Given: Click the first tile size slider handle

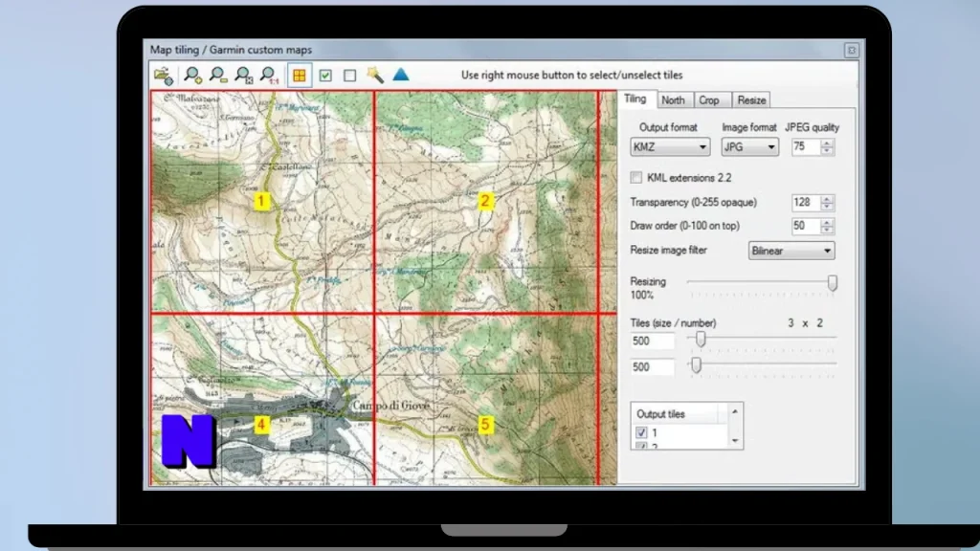Looking at the screenshot, I should tap(701, 339).
